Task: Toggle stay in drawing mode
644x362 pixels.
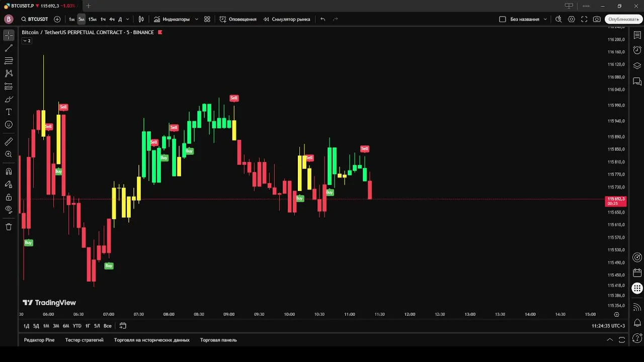Action: pyautogui.click(x=9, y=185)
